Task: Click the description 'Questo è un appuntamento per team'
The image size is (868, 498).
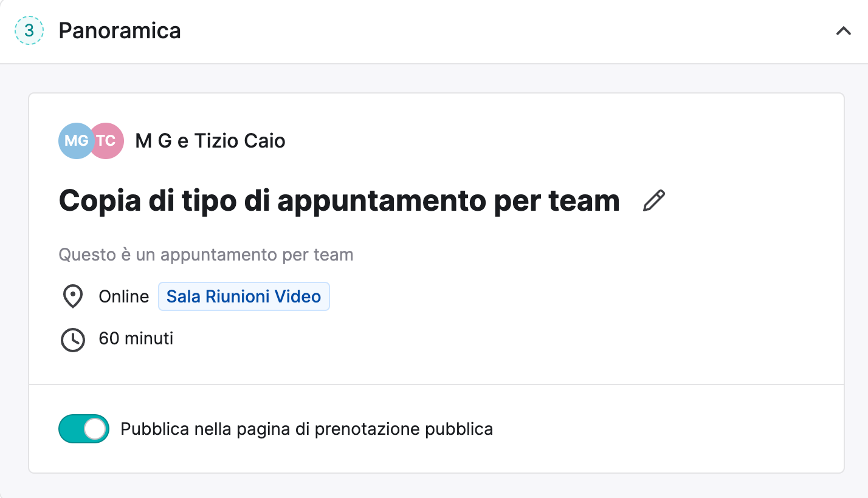Action: click(206, 254)
